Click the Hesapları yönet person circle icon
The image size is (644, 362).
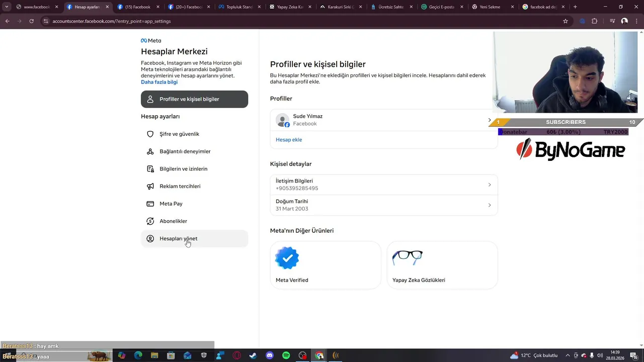pyautogui.click(x=150, y=239)
